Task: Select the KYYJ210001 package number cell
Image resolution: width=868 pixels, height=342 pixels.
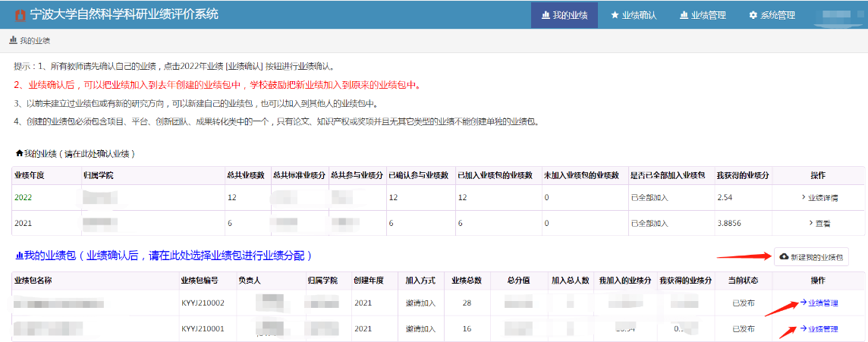Action: 203,329
